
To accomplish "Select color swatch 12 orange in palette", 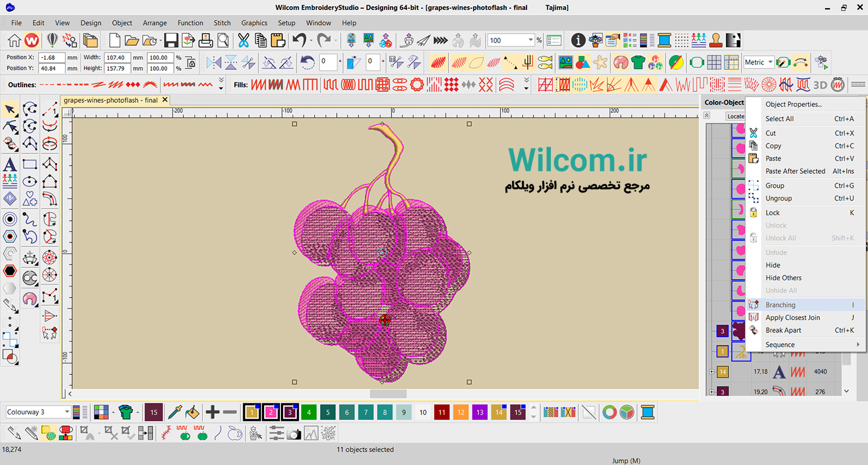I will pyautogui.click(x=461, y=412).
